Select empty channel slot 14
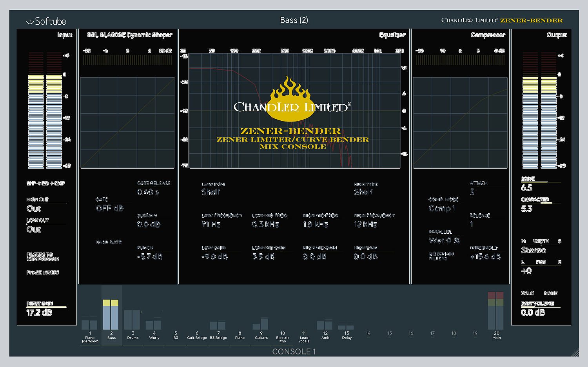 pos(368,334)
